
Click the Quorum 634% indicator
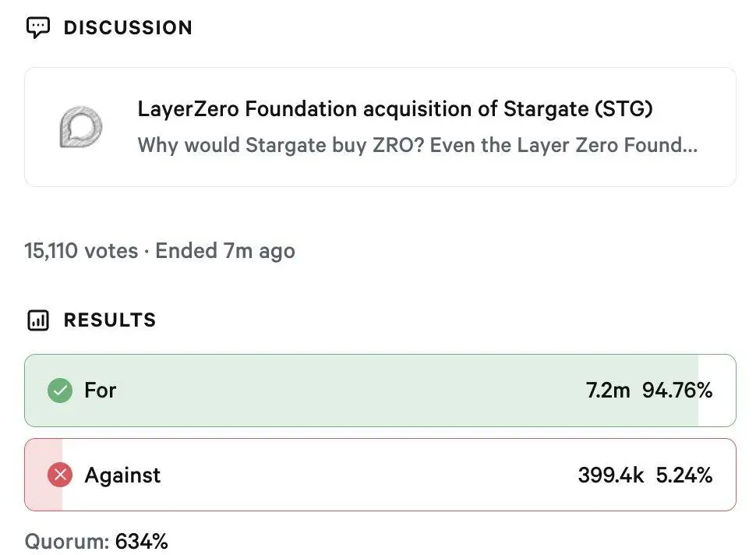click(x=97, y=541)
